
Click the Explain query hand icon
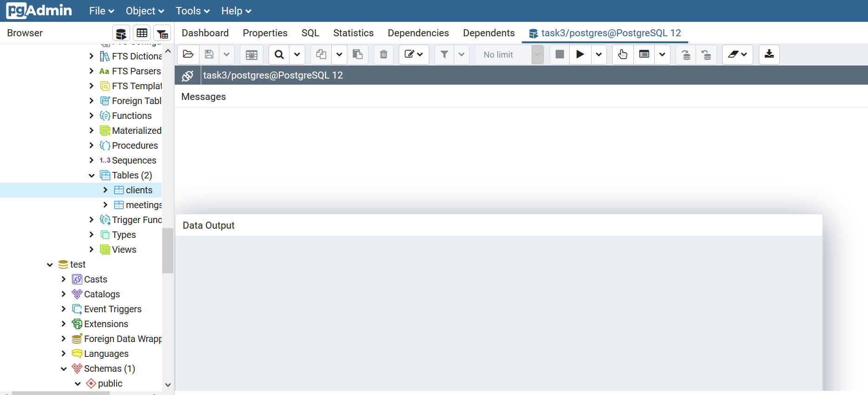[623, 54]
